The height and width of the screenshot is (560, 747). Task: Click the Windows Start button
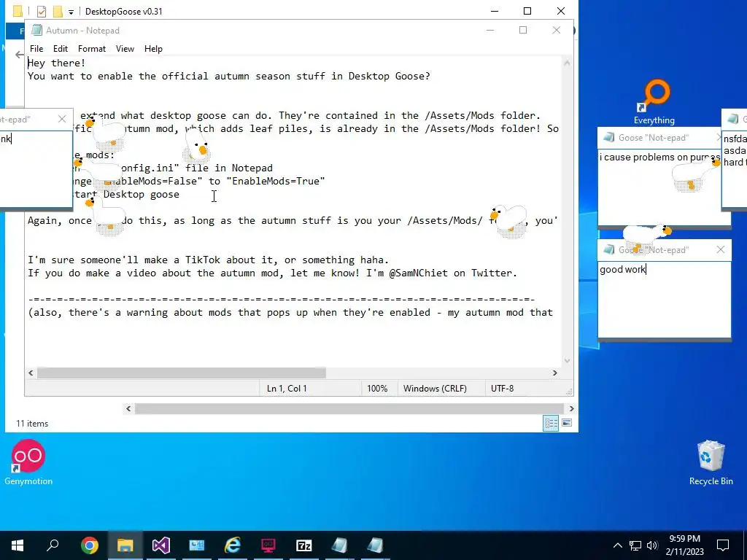pos(18,545)
